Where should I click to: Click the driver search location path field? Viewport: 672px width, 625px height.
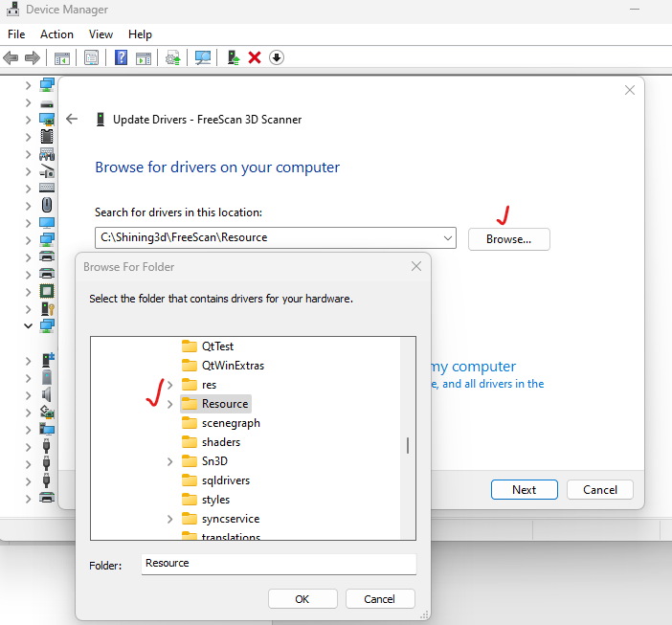coord(276,237)
